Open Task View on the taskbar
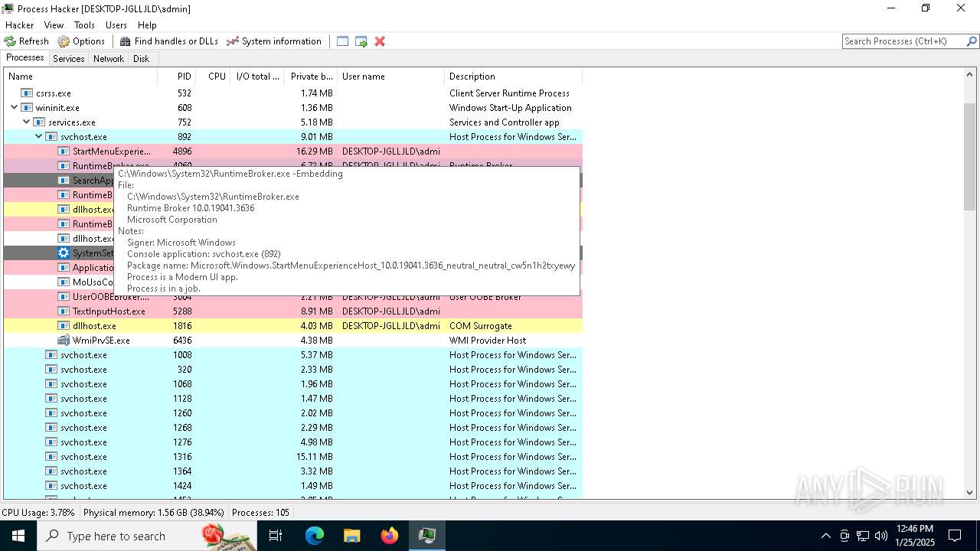This screenshot has width=980, height=551. pos(276,536)
